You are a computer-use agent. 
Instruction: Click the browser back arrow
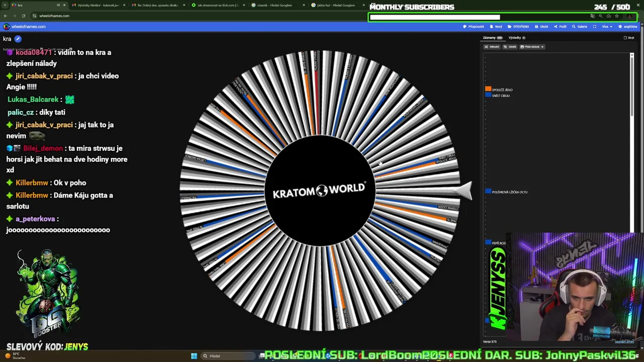pos(6,16)
